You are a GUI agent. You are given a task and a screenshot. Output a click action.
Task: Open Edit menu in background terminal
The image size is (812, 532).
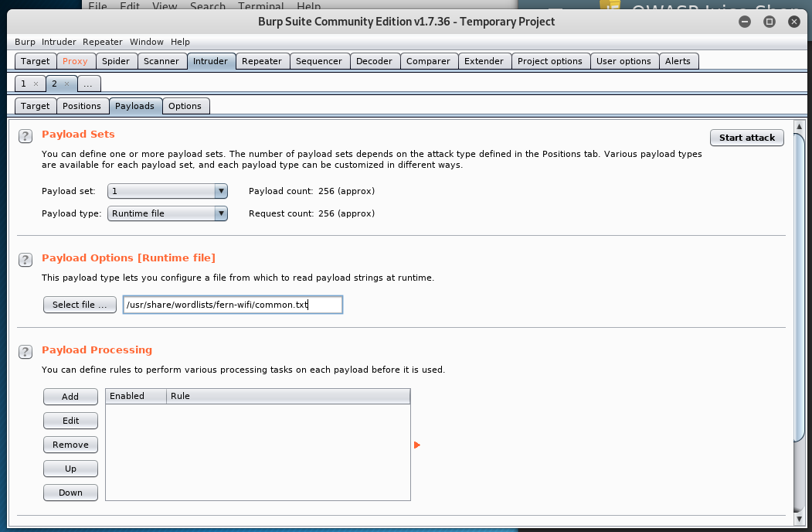[130, 5]
